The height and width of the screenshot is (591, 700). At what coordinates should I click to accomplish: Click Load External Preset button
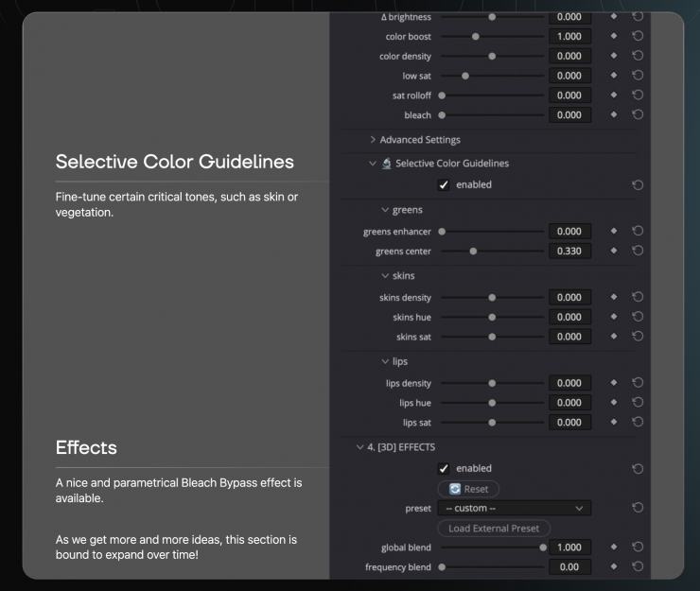click(494, 529)
